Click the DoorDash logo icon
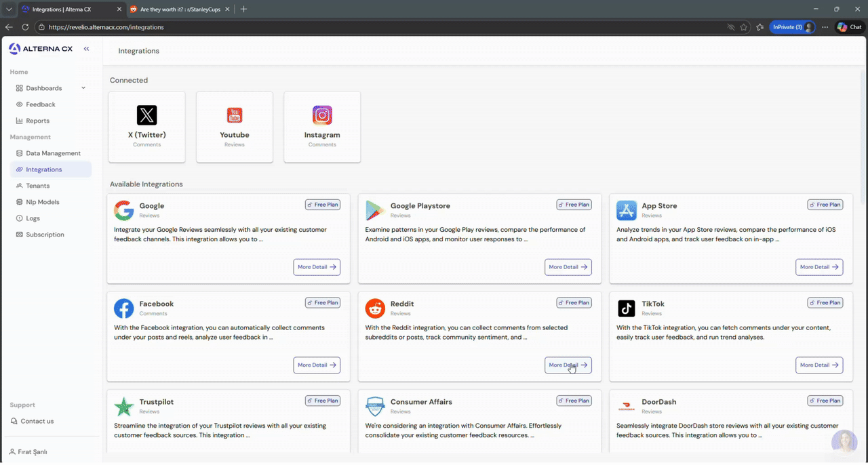Viewport: 868px width, 465px height. pyautogui.click(x=627, y=406)
